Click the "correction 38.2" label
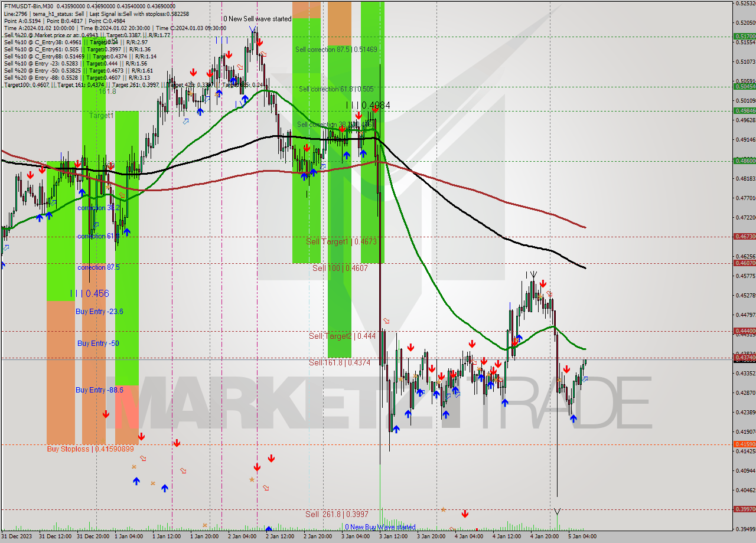This screenshot has height=543, width=756. pyautogui.click(x=99, y=208)
